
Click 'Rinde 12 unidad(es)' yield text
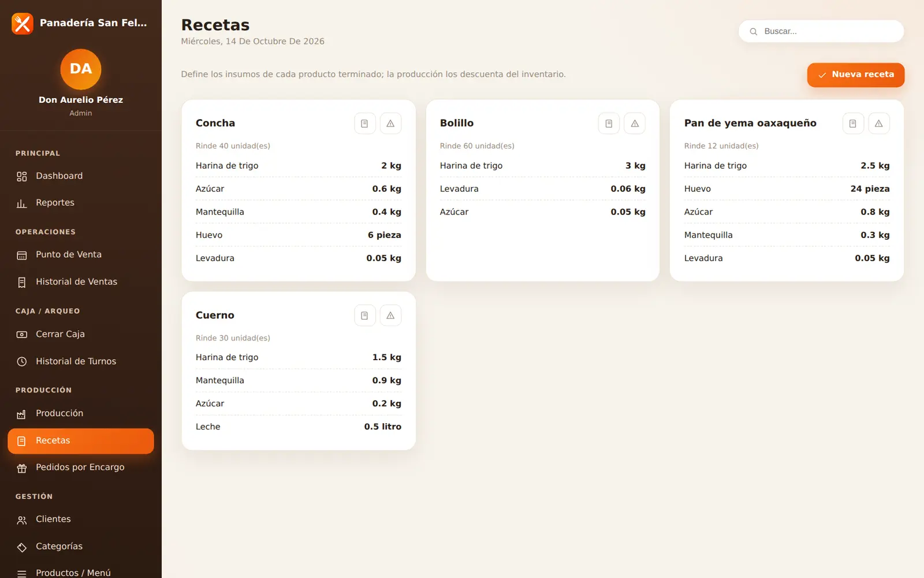tap(721, 146)
